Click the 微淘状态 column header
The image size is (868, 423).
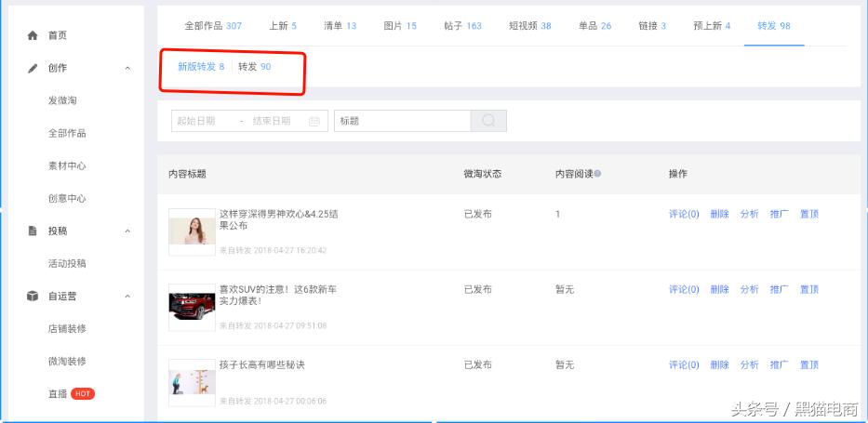(x=483, y=174)
